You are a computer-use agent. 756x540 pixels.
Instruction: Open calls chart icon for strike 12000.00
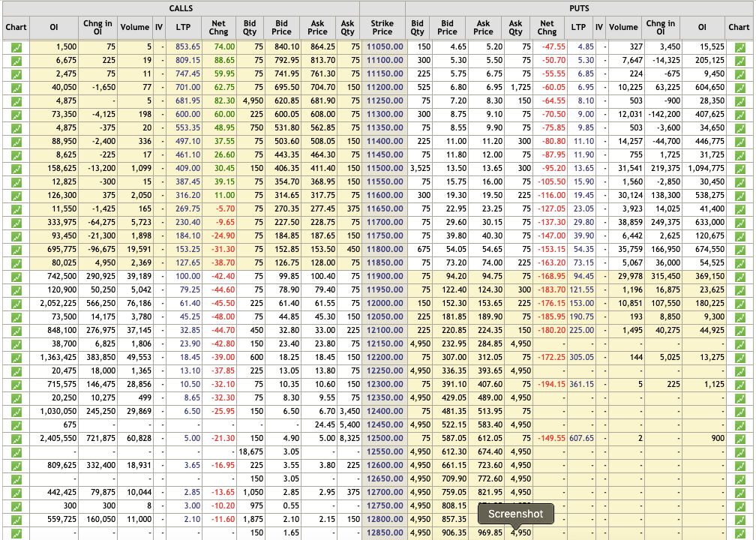click(16, 304)
